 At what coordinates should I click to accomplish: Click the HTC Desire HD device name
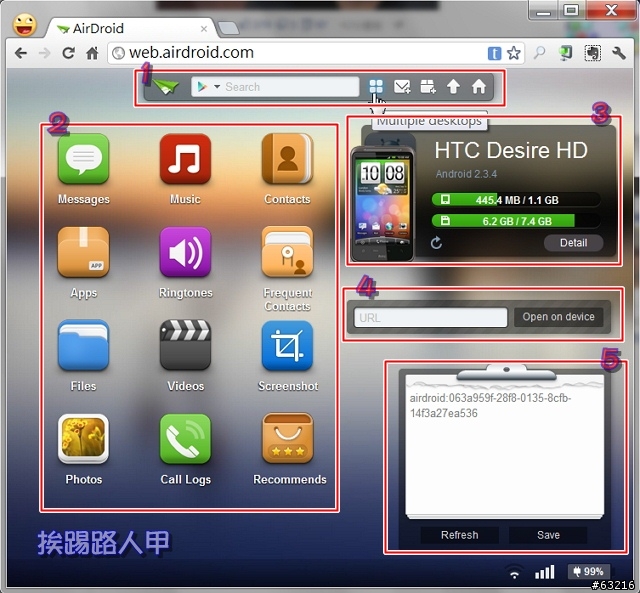click(x=511, y=150)
